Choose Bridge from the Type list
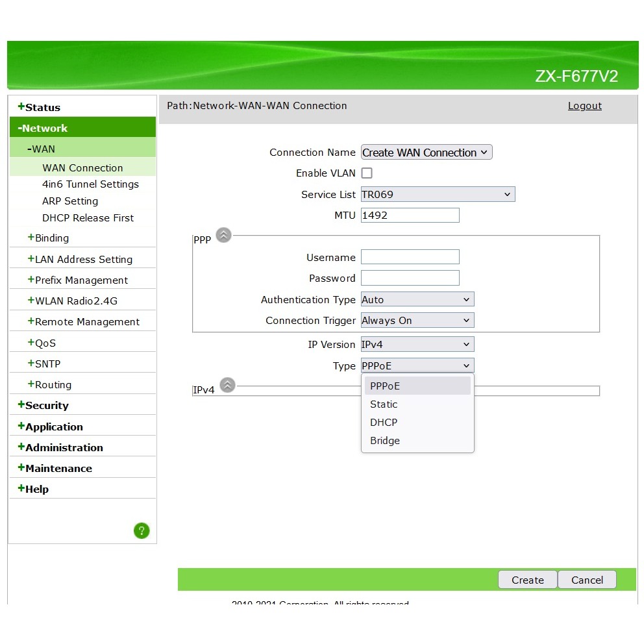 click(385, 441)
